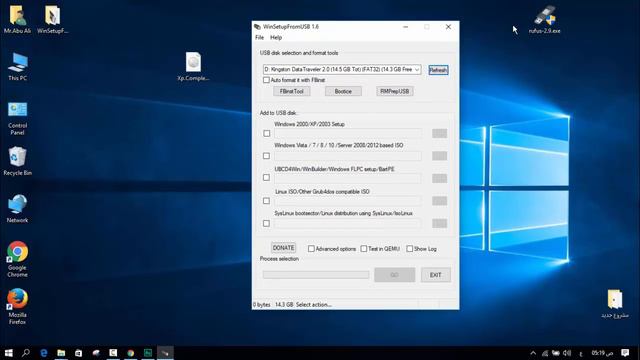Select the Xp.Comple... ISO file icon
This screenshot has height=360, width=640.
(x=193, y=67)
